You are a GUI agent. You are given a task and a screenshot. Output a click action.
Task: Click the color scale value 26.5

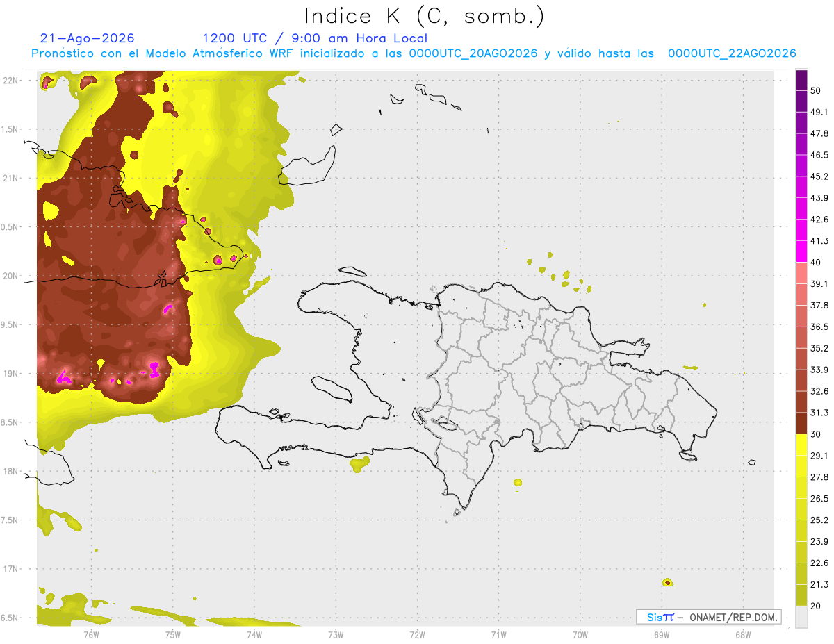(819, 499)
